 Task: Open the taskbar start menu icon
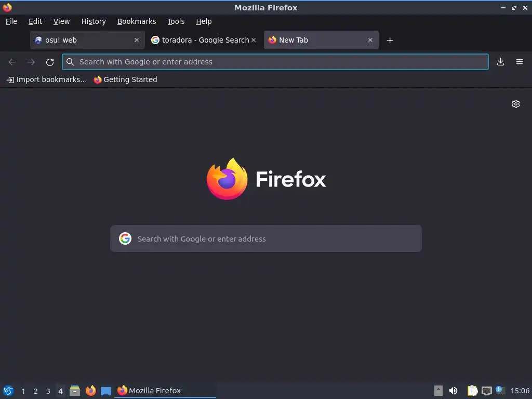8,391
